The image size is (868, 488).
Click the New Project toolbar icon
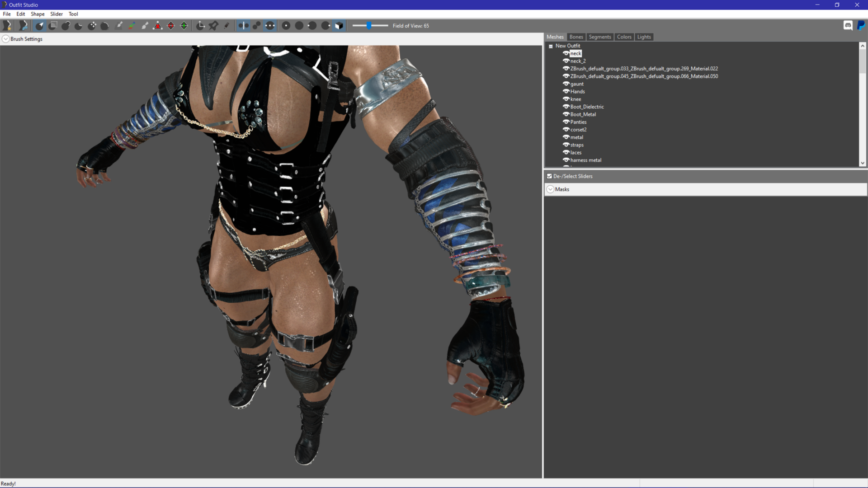coord(7,26)
